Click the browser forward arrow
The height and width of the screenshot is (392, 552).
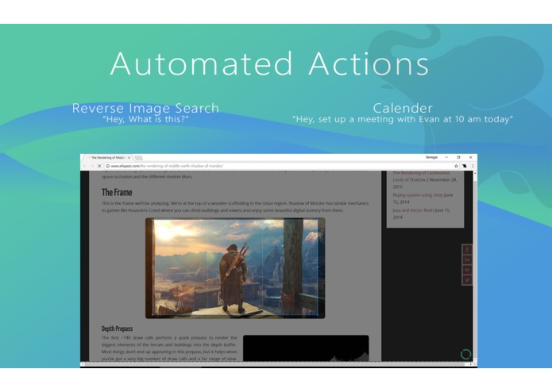92,166
